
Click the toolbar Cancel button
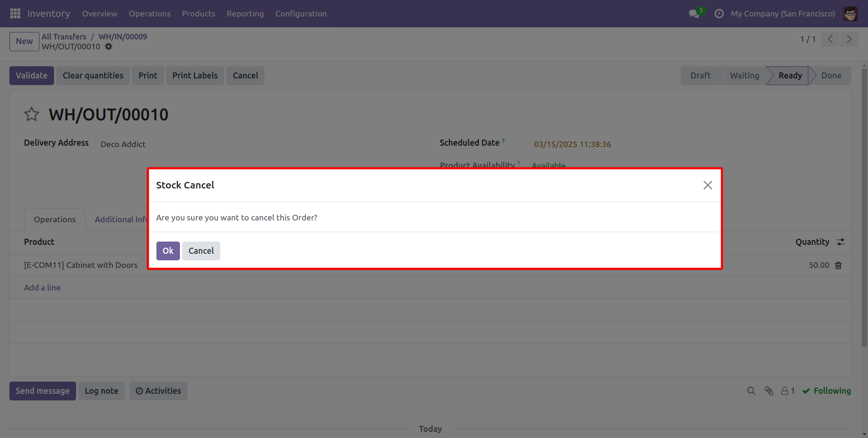tap(246, 76)
